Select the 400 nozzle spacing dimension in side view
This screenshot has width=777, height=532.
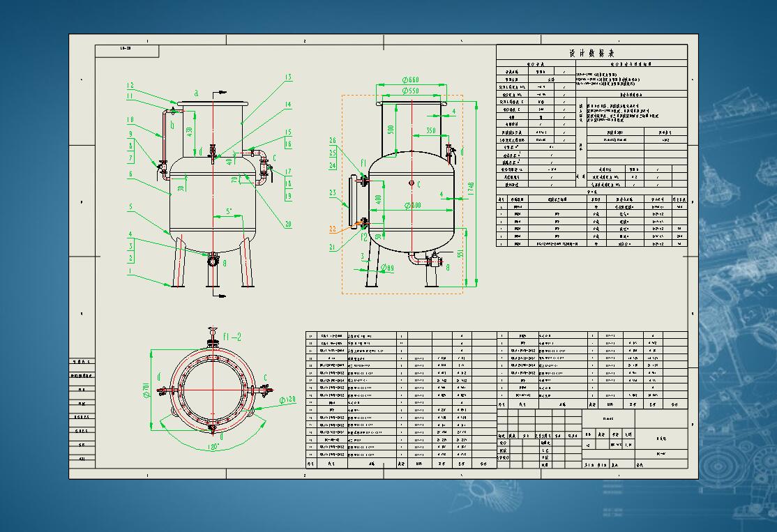379,199
